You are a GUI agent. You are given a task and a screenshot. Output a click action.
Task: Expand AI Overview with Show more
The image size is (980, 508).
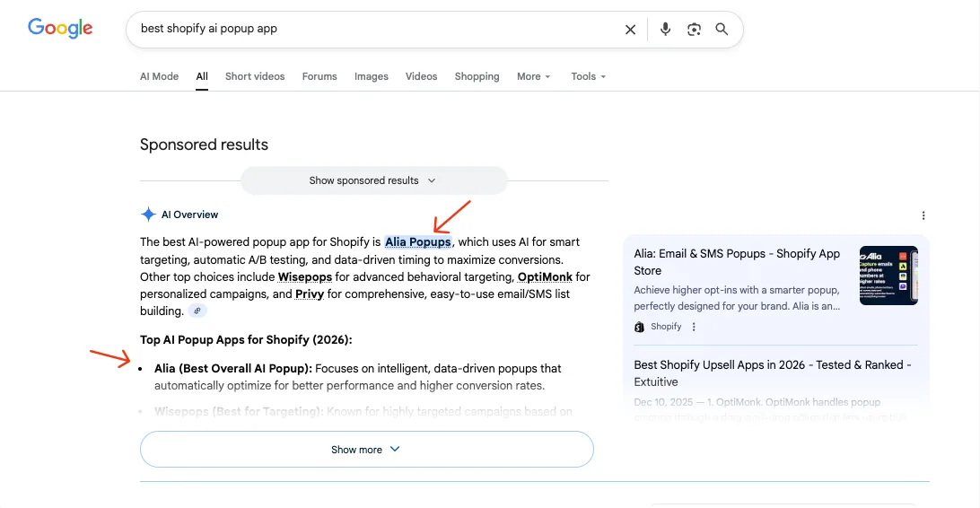[367, 450]
